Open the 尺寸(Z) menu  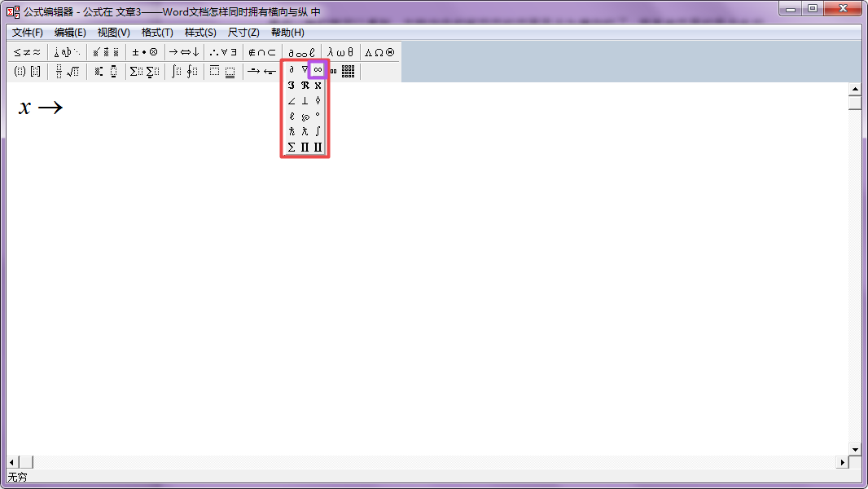(243, 33)
